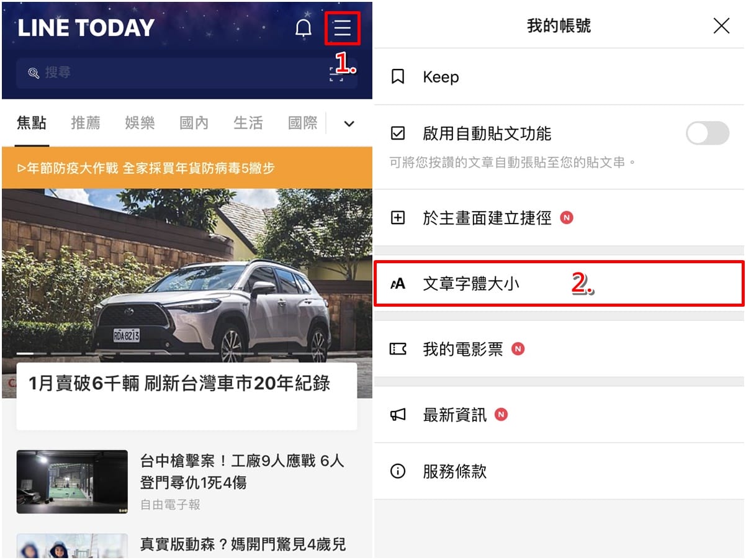
Task: Toggle the 啟用自動貼文功能 switch
Action: pos(708,133)
